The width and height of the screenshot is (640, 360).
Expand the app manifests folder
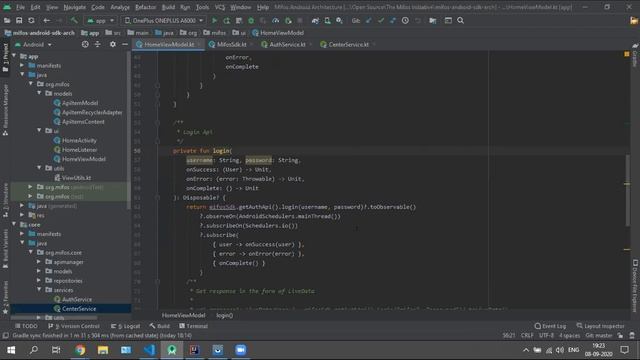click(x=22, y=65)
